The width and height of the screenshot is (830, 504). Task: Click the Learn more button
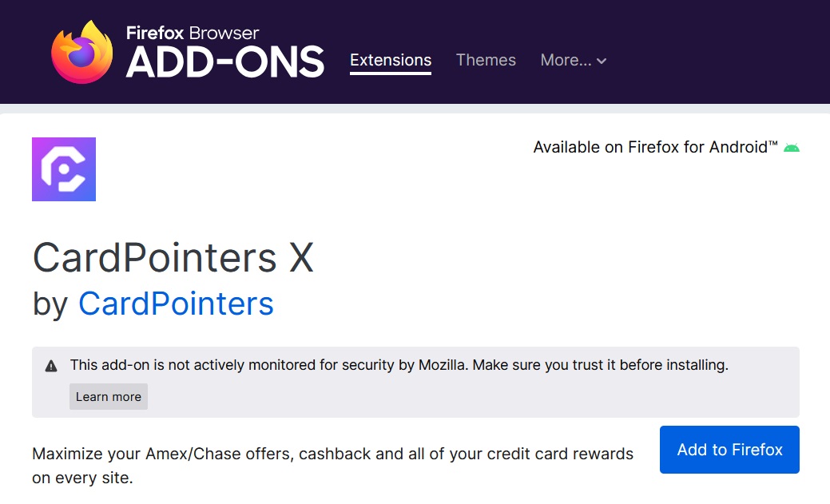coord(109,396)
